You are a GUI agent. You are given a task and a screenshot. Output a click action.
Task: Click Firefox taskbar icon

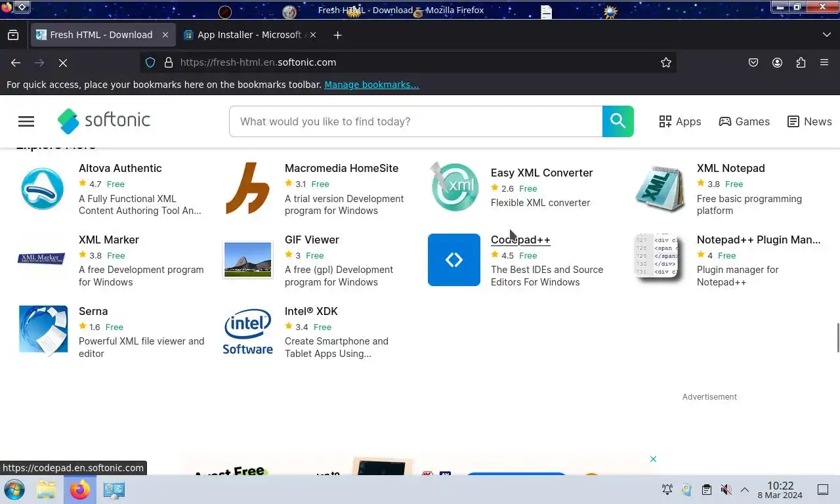pyautogui.click(x=79, y=490)
